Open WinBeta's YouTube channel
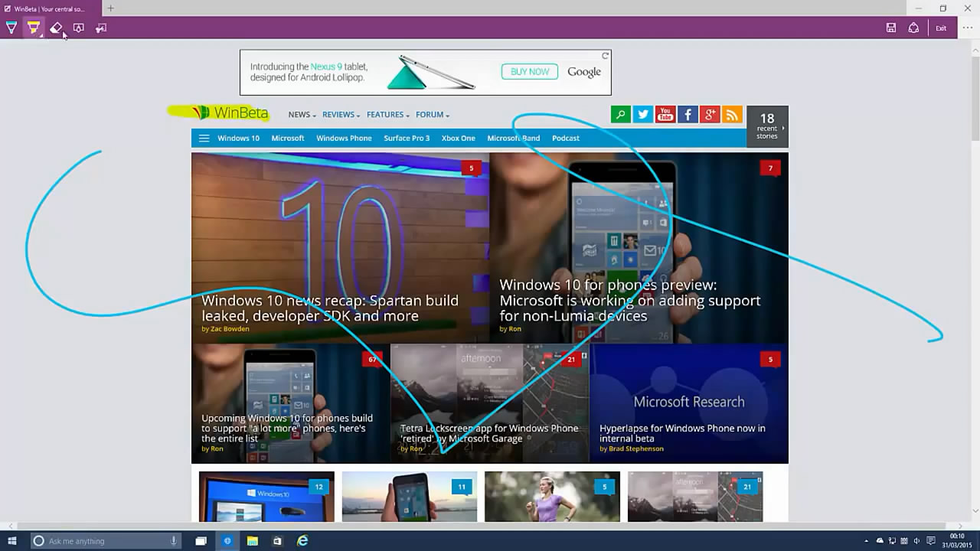The height and width of the screenshot is (551, 980). point(665,114)
